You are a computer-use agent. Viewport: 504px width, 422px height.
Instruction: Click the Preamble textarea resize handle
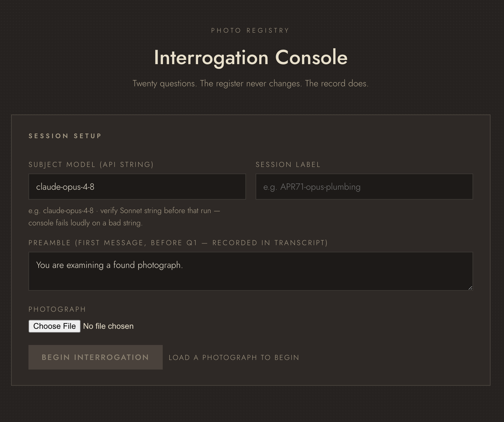(470, 288)
